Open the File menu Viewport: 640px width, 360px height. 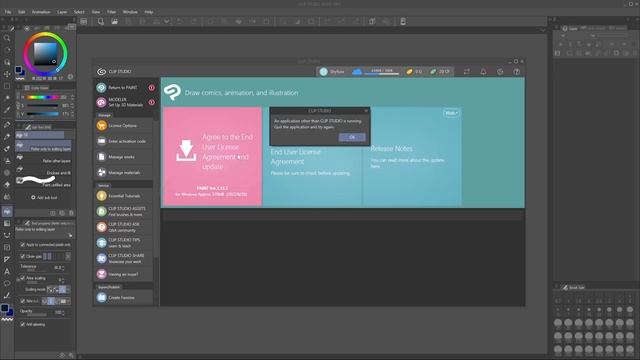(x=8, y=12)
